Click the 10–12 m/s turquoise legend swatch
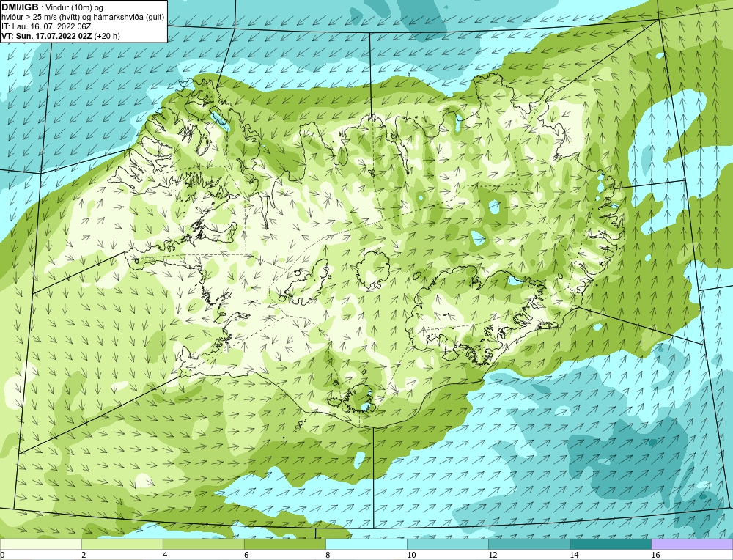Viewport: 733px width, 560px height. pos(448,544)
